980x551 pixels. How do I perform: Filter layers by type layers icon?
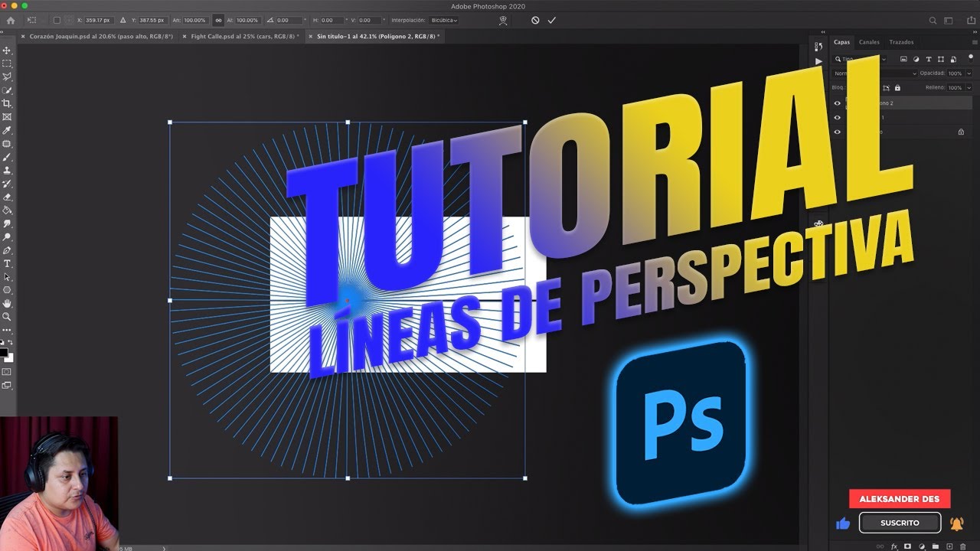[929, 59]
